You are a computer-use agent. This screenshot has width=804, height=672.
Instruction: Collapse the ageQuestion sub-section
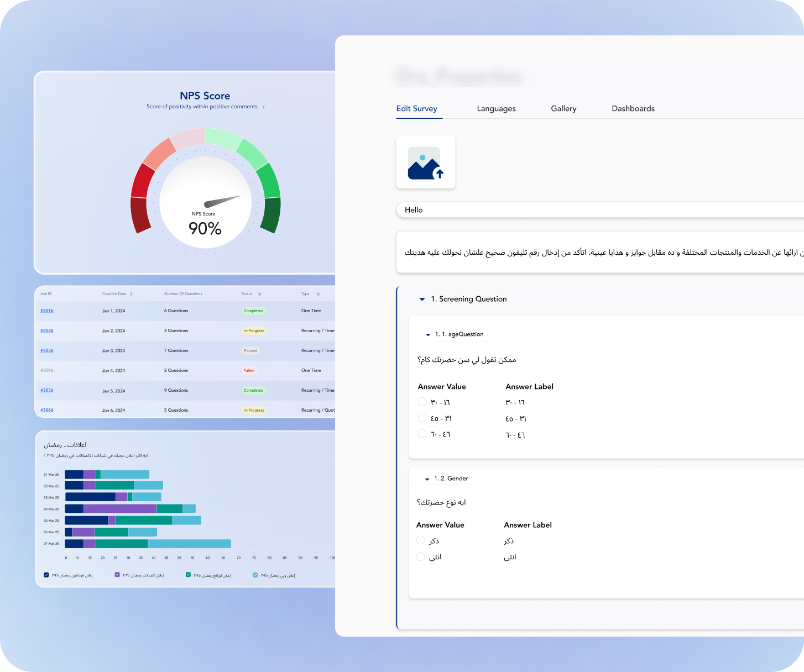(427, 335)
